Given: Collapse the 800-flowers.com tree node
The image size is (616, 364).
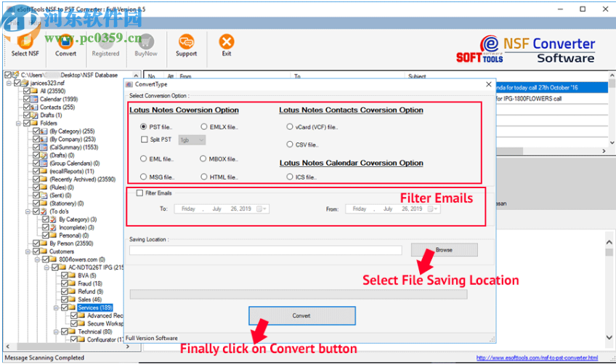Looking at the screenshot, I should click(x=37, y=259).
